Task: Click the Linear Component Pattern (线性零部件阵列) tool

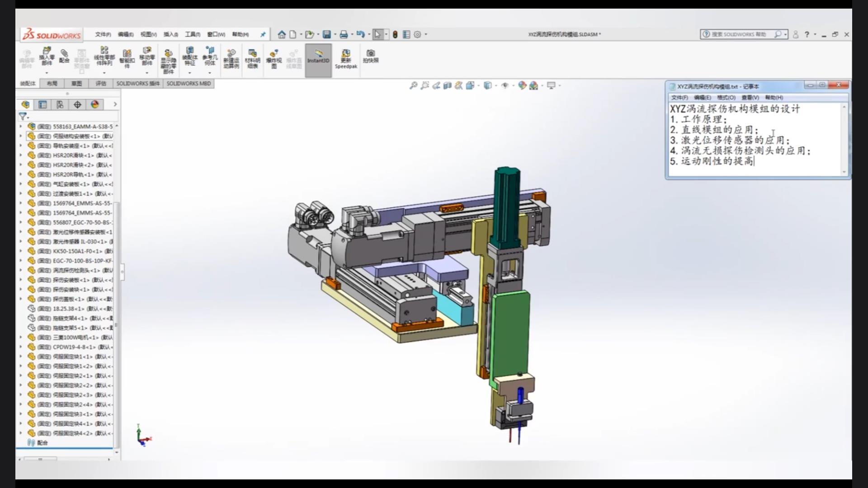Action: click(104, 57)
